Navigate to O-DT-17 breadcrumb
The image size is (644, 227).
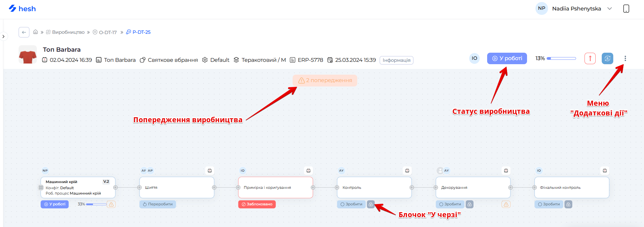[x=108, y=32]
